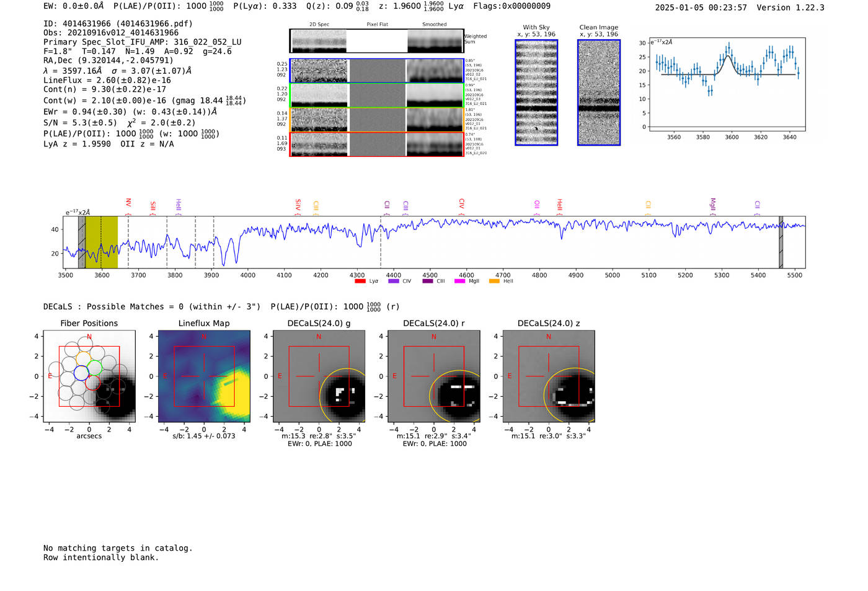868x591 pixels.
Task: Select the blue-bordered fiber spectrum row
Action: [377, 71]
